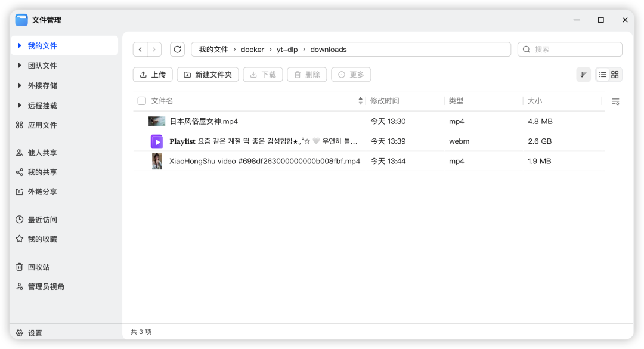The width and height of the screenshot is (644, 349).
Task: Open 回收站 recycle bin in the sidebar
Action: [x=38, y=267]
